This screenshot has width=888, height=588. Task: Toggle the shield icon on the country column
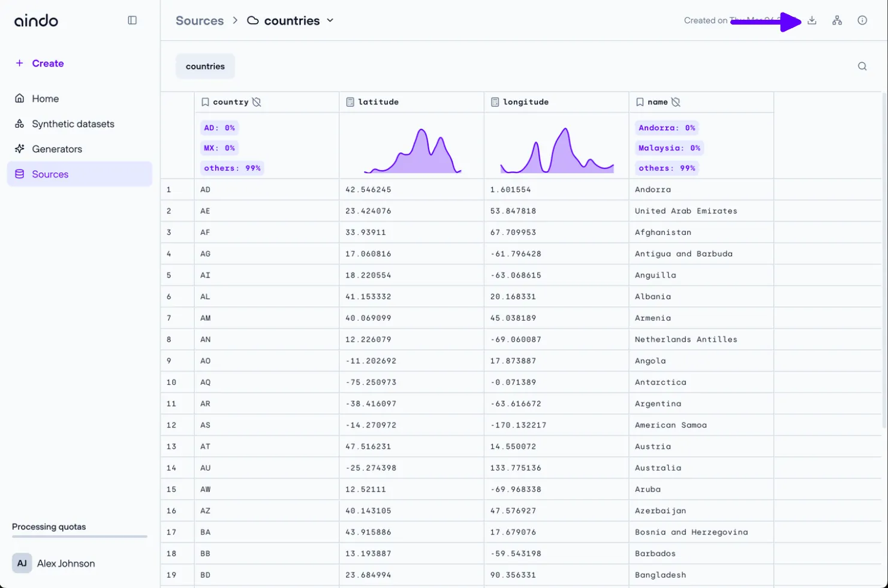point(257,102)
